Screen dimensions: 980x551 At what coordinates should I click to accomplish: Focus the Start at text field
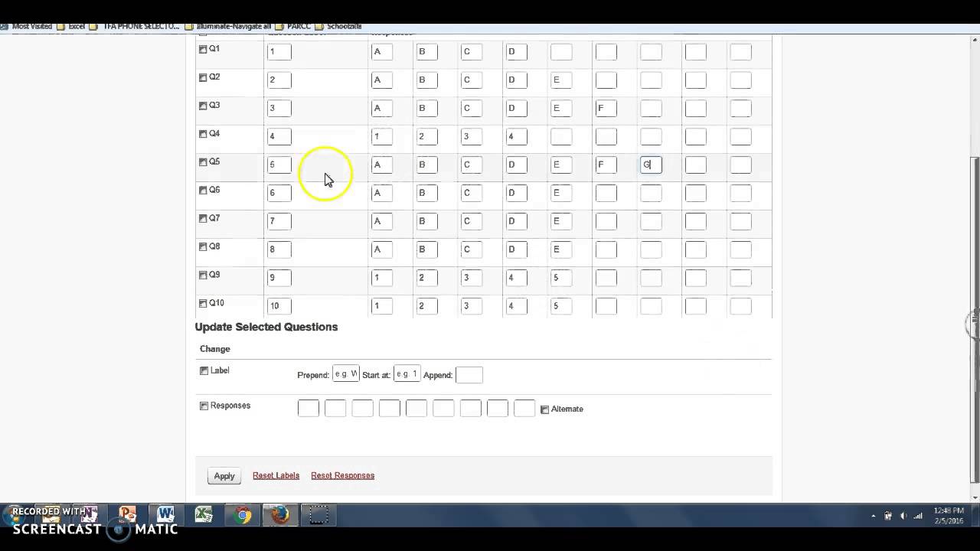(x=407, y=374)
